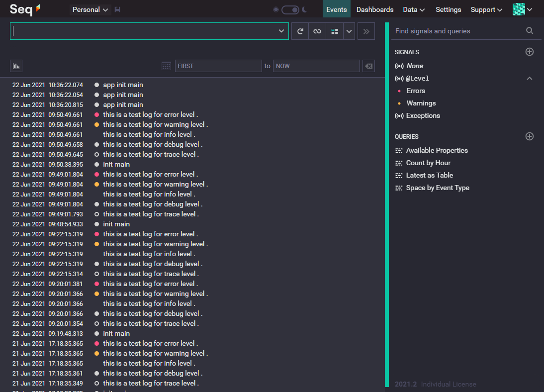The height and width of the screenshot is (392, 544).
Task: Expand event 'app init main' at 10:36:20.815
Action: [123, 105]
